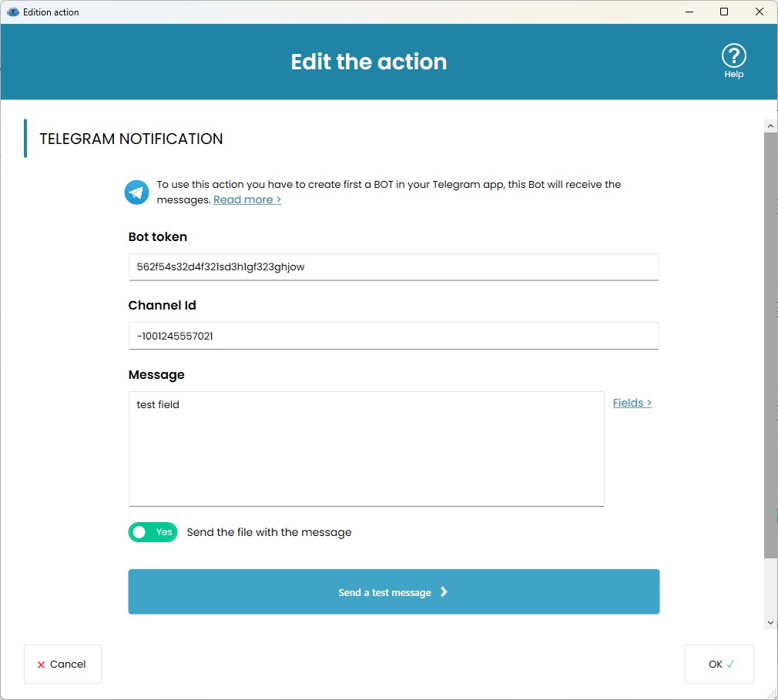Viewport: 778px width, 700px height.
Task: Maximize the Edition action window
Action: tap(724, 12)
